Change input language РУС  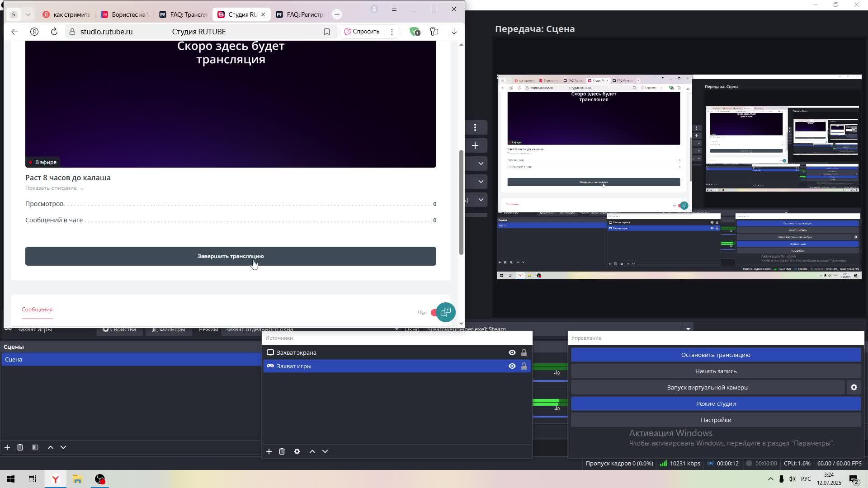806,479
